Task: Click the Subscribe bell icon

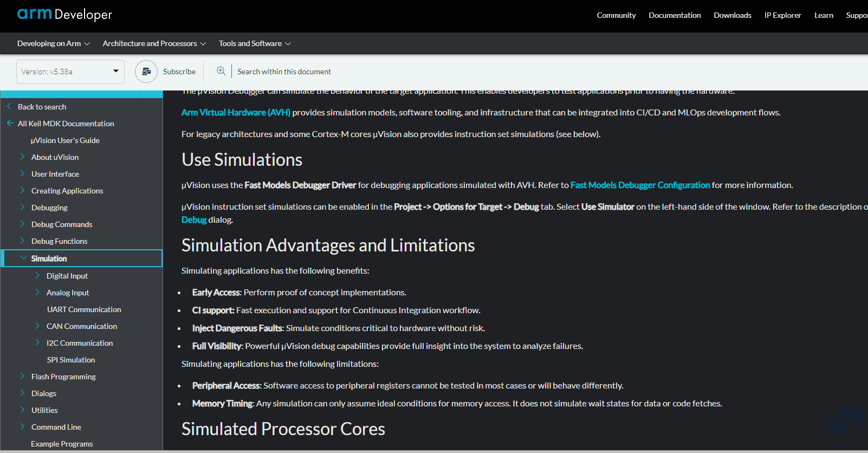Action: tap(146, 72)
